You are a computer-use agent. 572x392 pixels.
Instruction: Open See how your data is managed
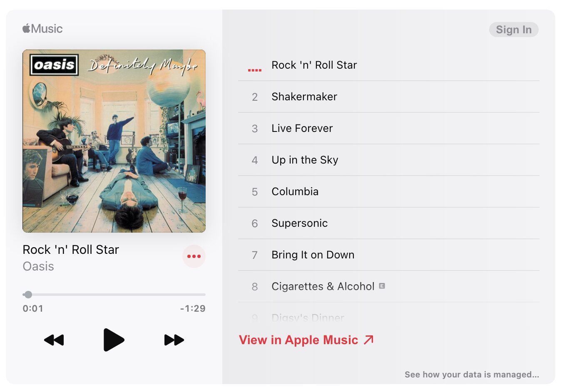tap(472, 375)
